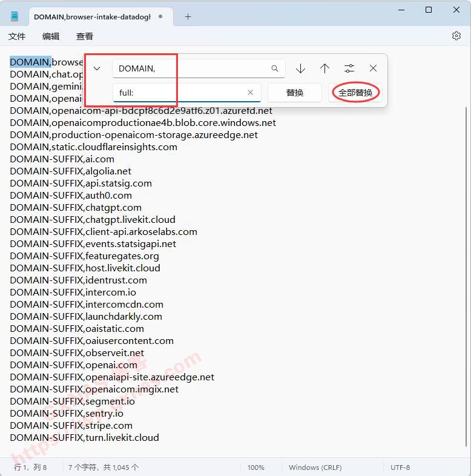Image resolution: width=471 pixels, height=476 pixels.
Task: Click the 100% zoom level in status bar
Action: [x=255, y=468]
